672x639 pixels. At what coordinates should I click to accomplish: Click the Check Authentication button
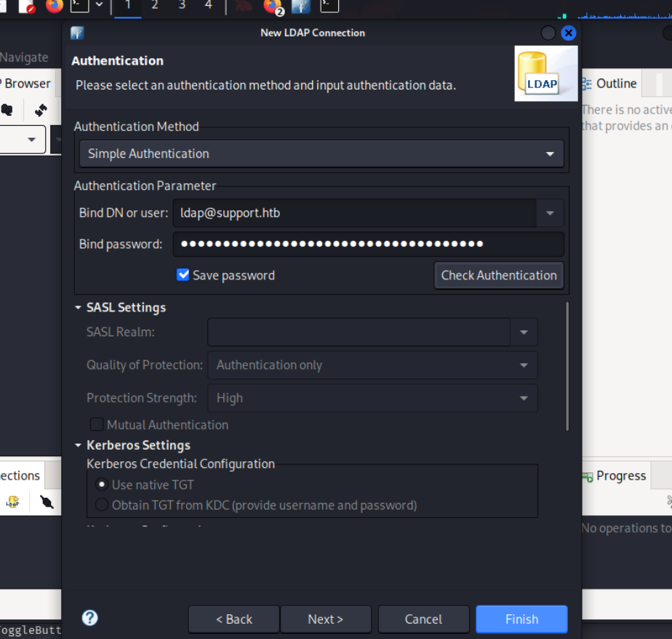[498, 275]
